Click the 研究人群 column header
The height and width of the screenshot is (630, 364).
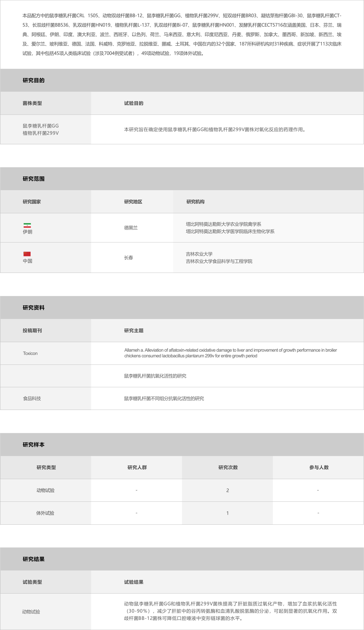click(x=137, y=467)
